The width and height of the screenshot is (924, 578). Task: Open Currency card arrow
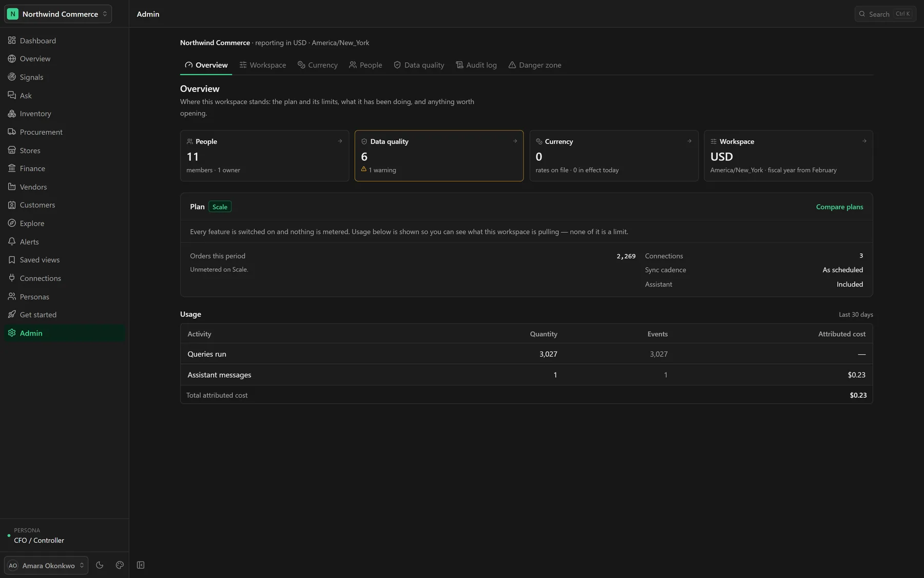[689, 141]
